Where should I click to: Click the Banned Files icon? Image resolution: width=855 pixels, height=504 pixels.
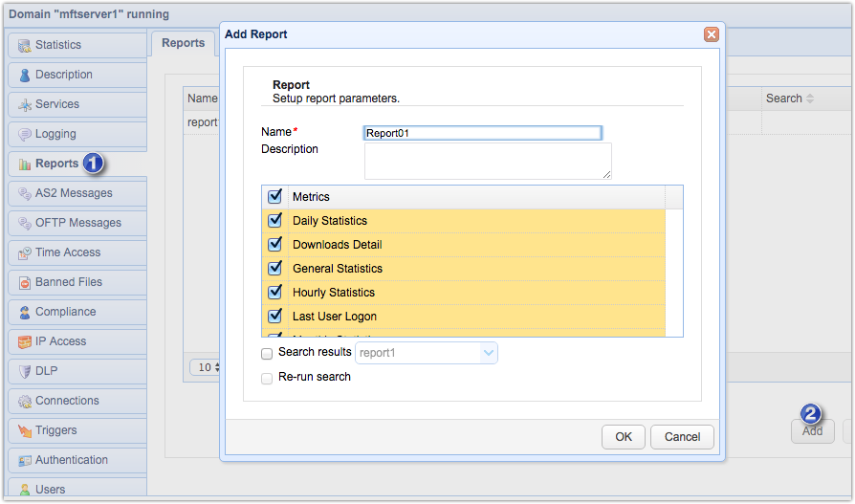point(24,282)
